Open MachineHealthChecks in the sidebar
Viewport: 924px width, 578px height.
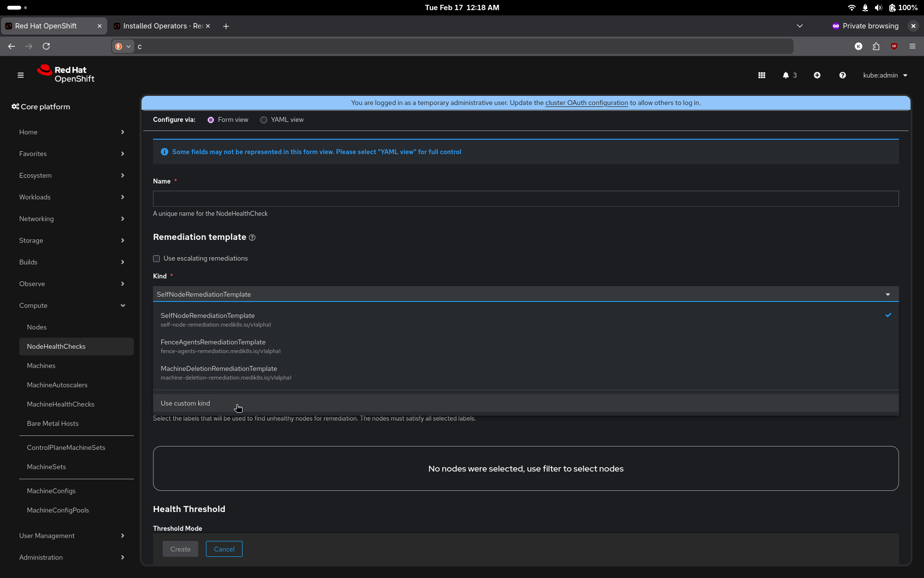[x=61, y=404]
